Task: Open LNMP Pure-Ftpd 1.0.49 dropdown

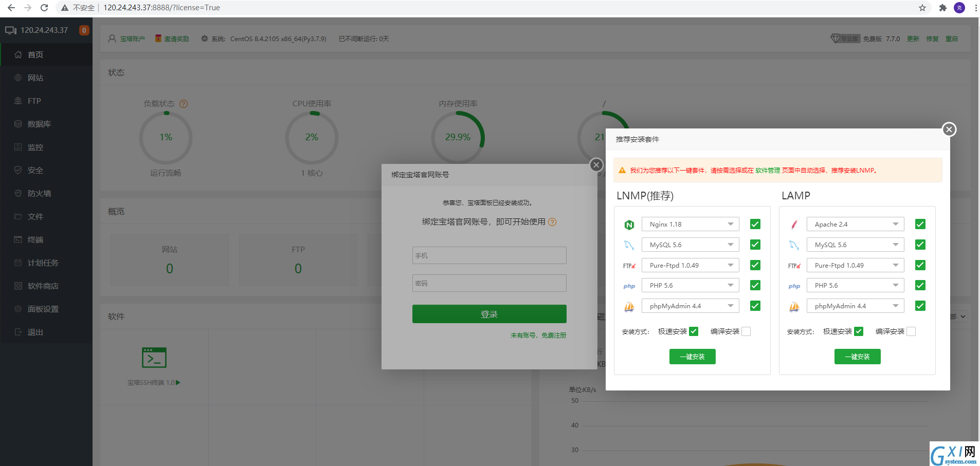Action: 691,265
